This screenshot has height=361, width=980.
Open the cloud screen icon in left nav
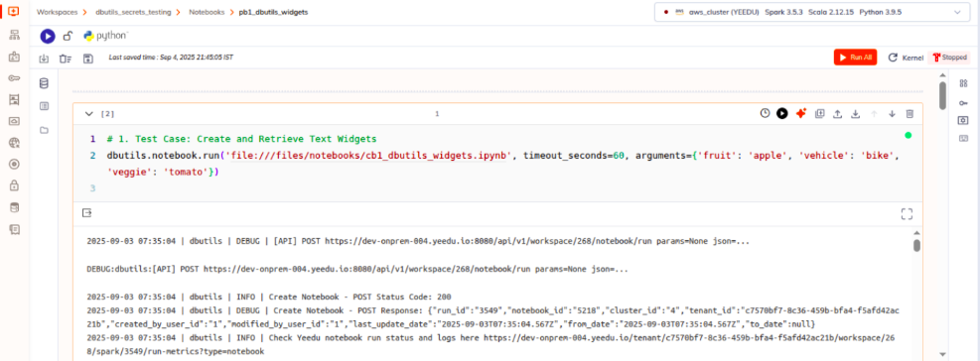[x=14, y=121]
